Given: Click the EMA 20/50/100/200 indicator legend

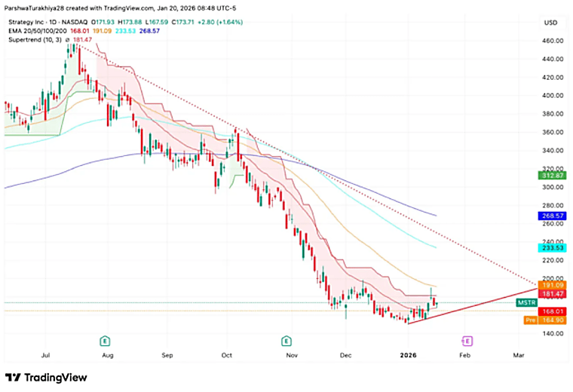Looking at the screenshot, I should 37,31.
